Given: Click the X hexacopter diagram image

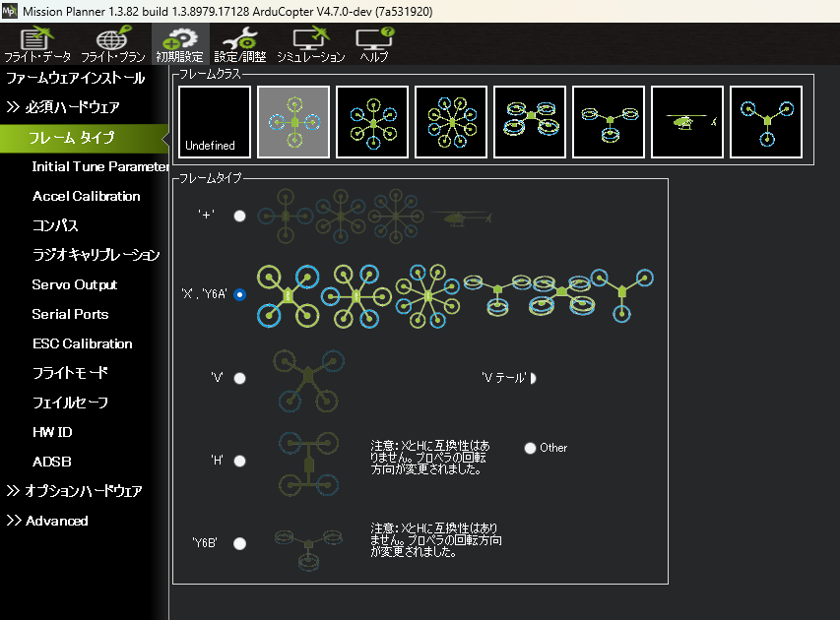Looking at the screenshot, I should point(356,295).
